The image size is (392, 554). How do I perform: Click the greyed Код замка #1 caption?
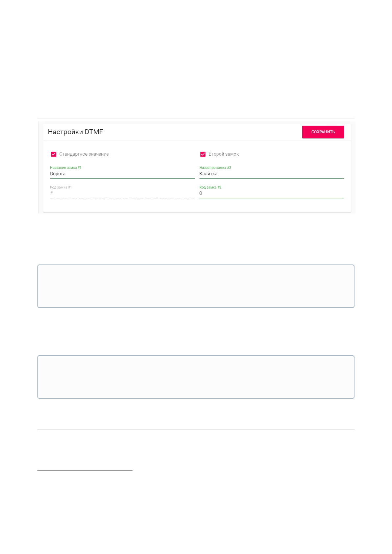(61, 187)
